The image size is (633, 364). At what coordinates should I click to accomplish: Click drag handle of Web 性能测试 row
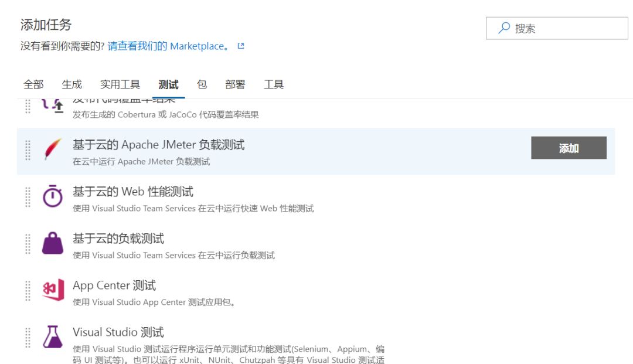pyautogui.click(x=28, y=197)
